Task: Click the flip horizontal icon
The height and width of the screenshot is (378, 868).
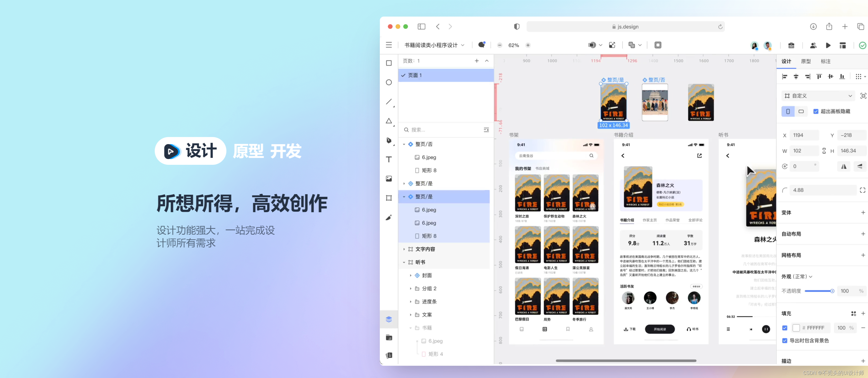Action: click(843, 166)
